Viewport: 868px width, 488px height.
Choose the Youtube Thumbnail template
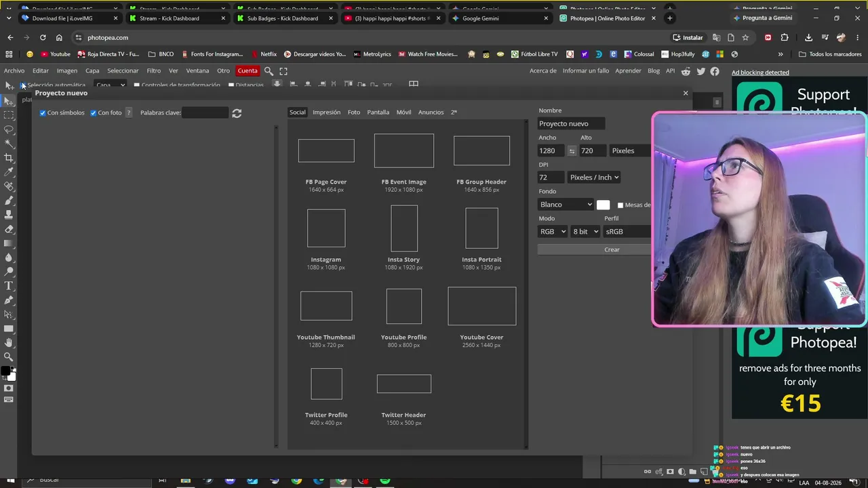point(326,319)
